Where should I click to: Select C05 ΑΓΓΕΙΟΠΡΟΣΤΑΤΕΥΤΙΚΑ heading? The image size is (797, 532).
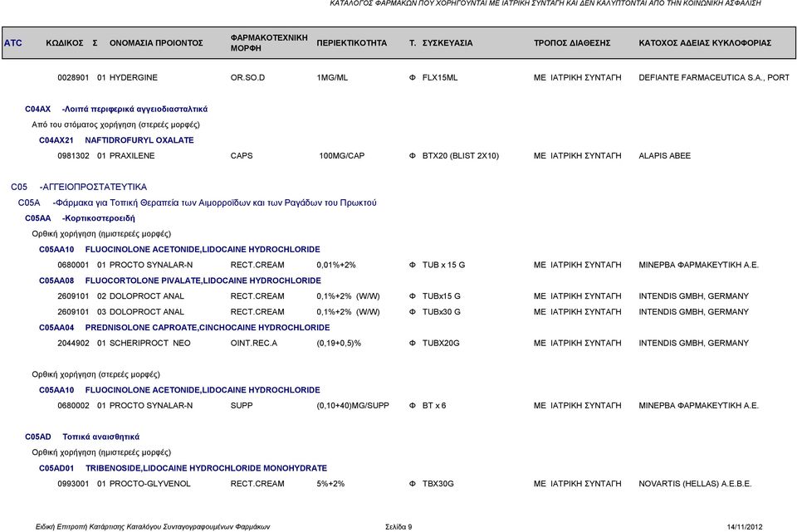[x=79, y=187]
